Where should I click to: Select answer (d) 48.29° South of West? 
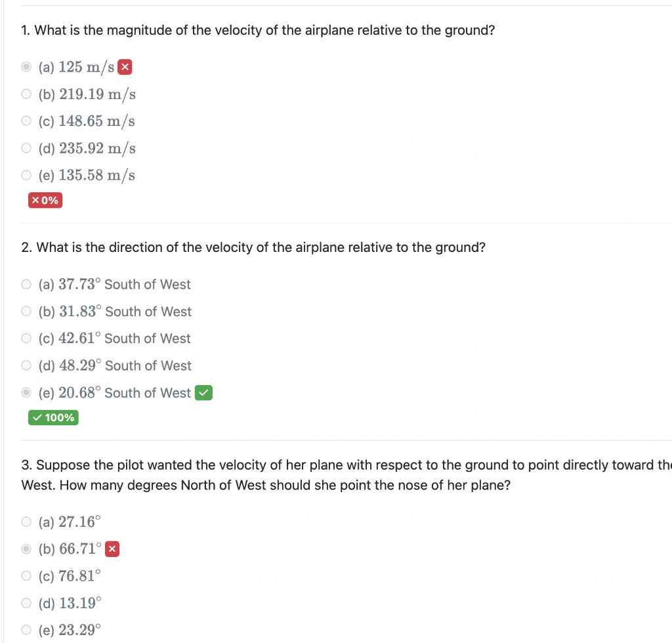[x=26, y=365]
